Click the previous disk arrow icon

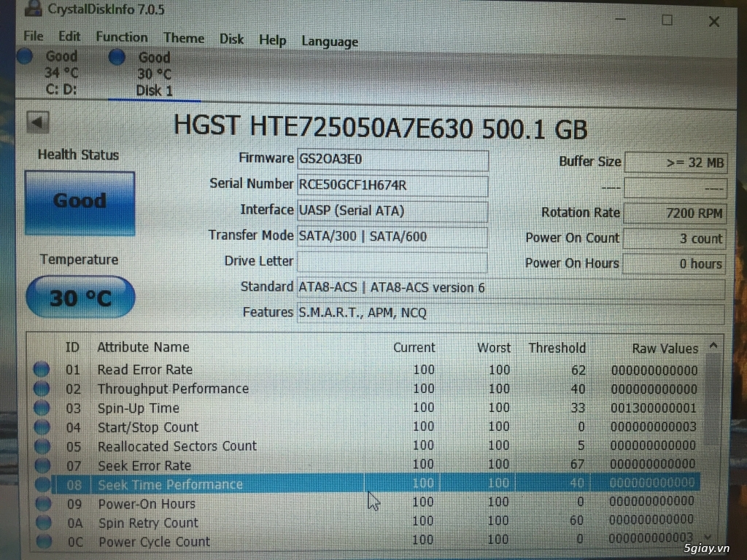pos(37,122)
